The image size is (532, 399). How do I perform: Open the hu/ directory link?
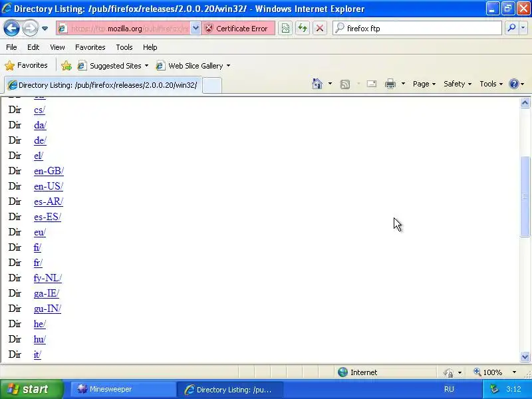[x=40, y=339]
